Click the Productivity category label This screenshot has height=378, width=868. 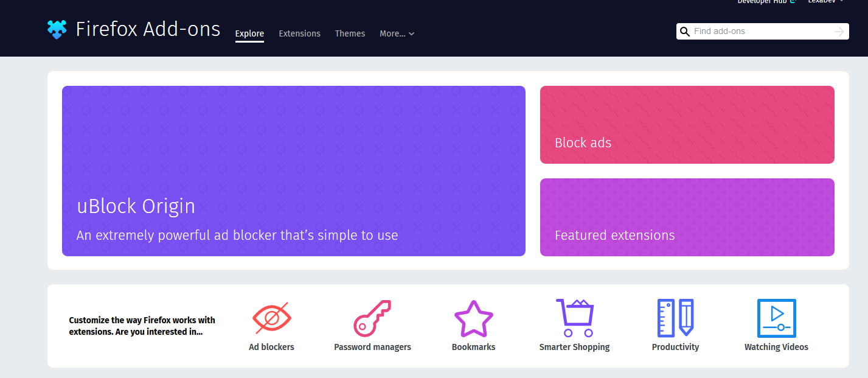pyautogui.click(x=675, y=347)
